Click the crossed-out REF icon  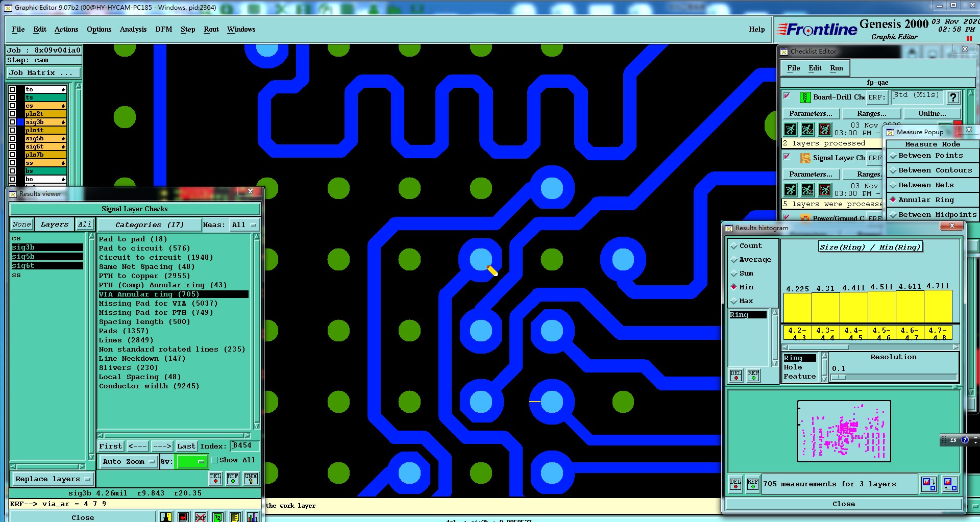[x=201, y=517]
